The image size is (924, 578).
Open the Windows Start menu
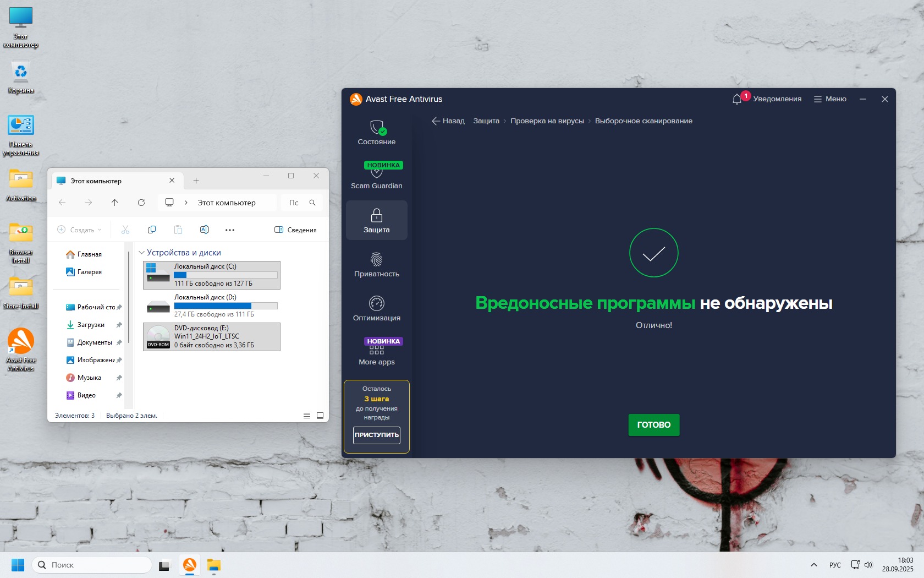18,565
